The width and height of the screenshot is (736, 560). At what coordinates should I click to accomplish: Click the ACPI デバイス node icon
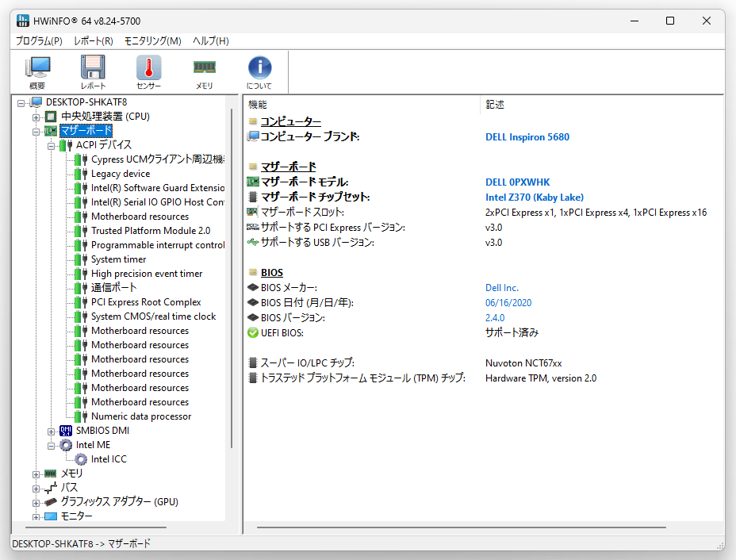66,145
